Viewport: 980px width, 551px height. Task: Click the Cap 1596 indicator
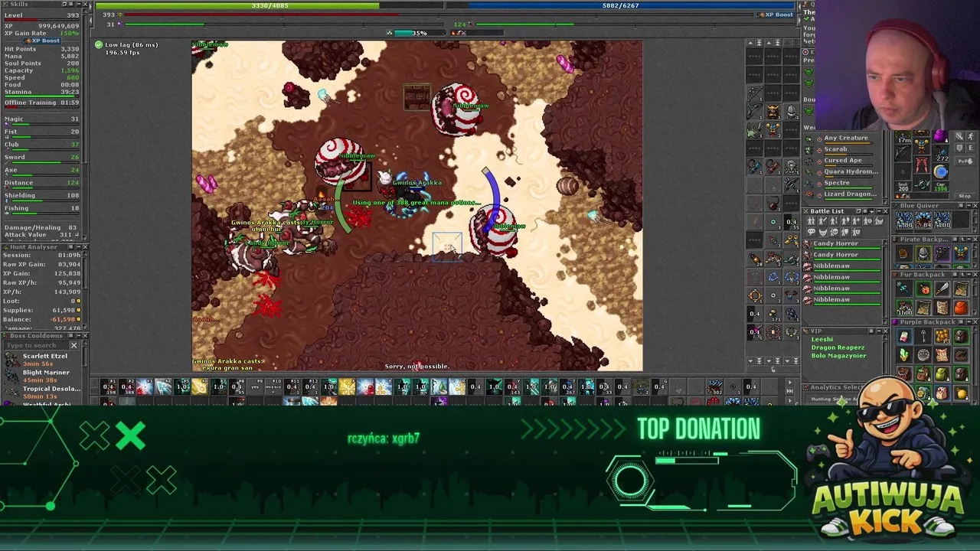(x=941, y=187)
